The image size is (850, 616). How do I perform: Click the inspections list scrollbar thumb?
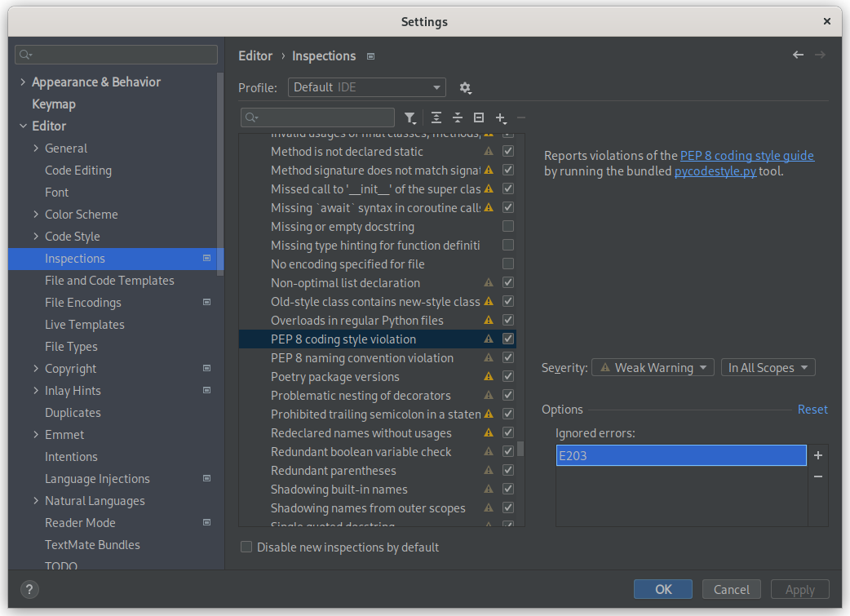[520, 449]
